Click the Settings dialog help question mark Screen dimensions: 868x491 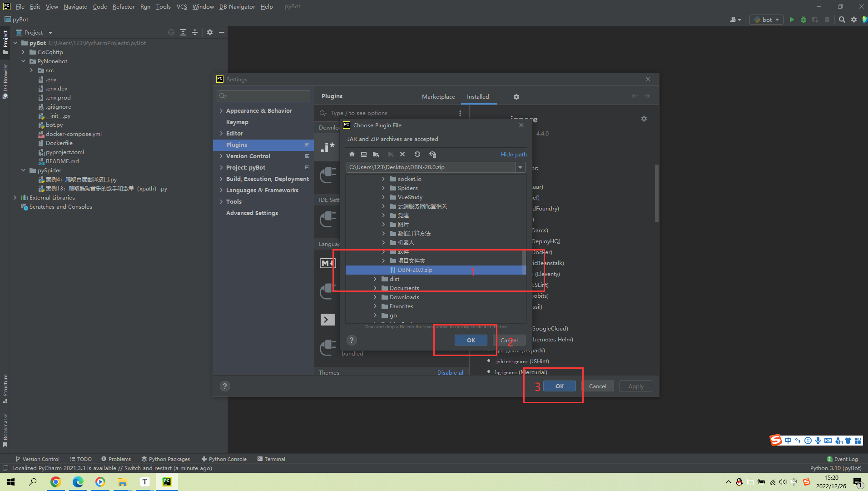[x=224, y=386]
